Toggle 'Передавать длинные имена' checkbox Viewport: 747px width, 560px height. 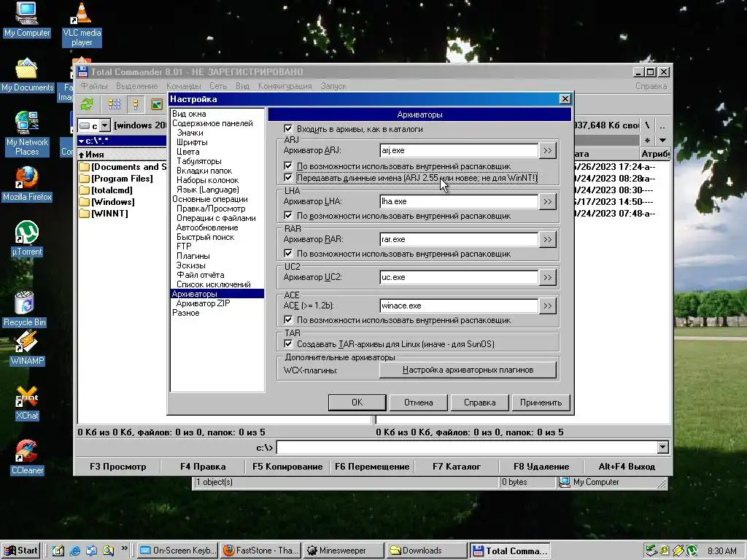[288, 178]
